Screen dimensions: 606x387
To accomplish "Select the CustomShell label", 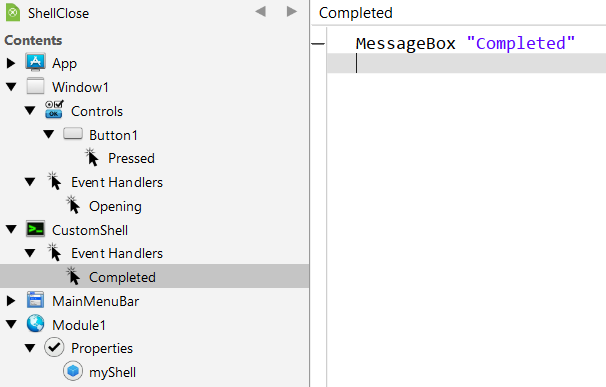I will (x=90, y=230).
